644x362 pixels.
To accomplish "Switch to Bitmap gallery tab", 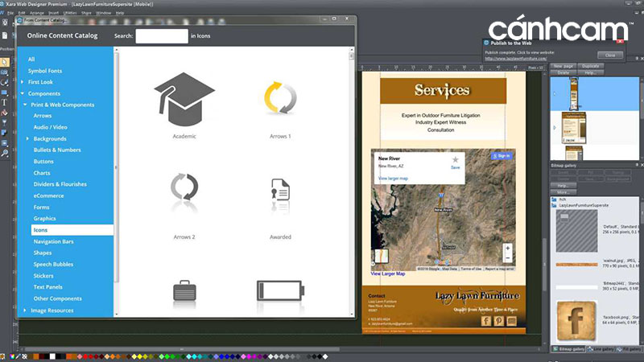I will pos(568,349).
